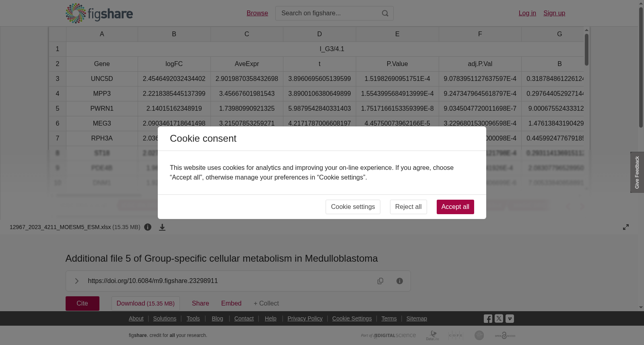Enter fullscreen preview with expand icon
The width and height of the screenshot is (644, 345).
[626, 227]
